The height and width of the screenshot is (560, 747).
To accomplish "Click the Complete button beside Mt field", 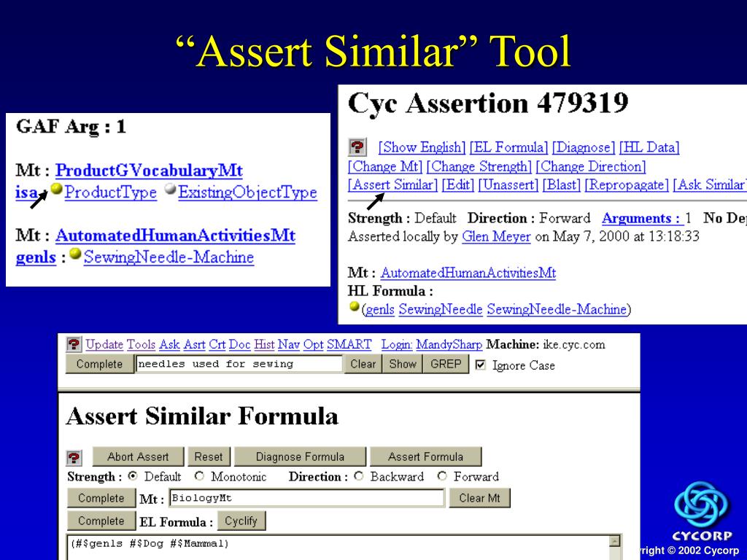I will (x=101, y=498).
